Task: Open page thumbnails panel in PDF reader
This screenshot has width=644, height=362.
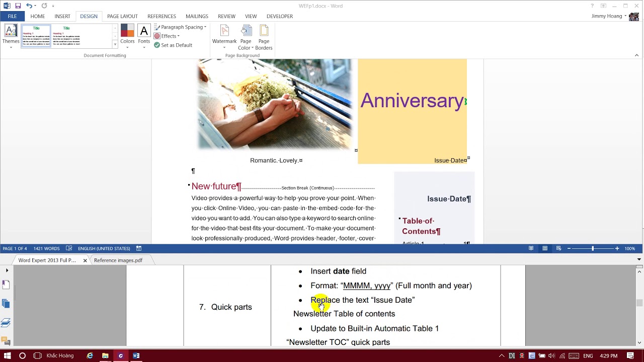Action: coord(6,285)
